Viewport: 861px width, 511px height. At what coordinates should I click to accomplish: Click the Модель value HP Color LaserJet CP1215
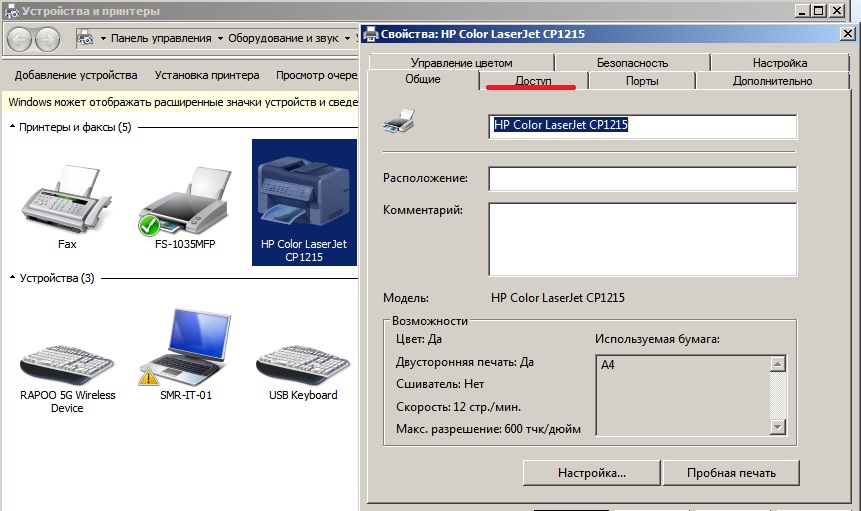(557, 298)
